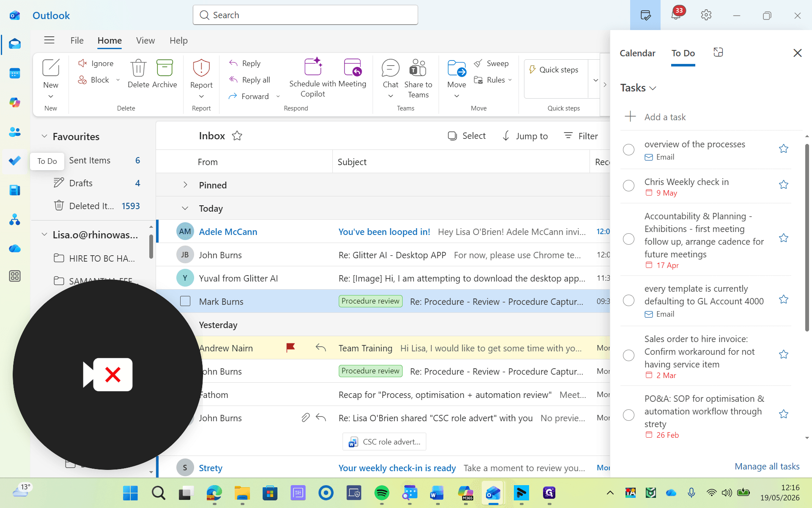This screenshot has width=812, height=508.
Task: Open File Explorer from the taskbar
Action: click(242, 493)
